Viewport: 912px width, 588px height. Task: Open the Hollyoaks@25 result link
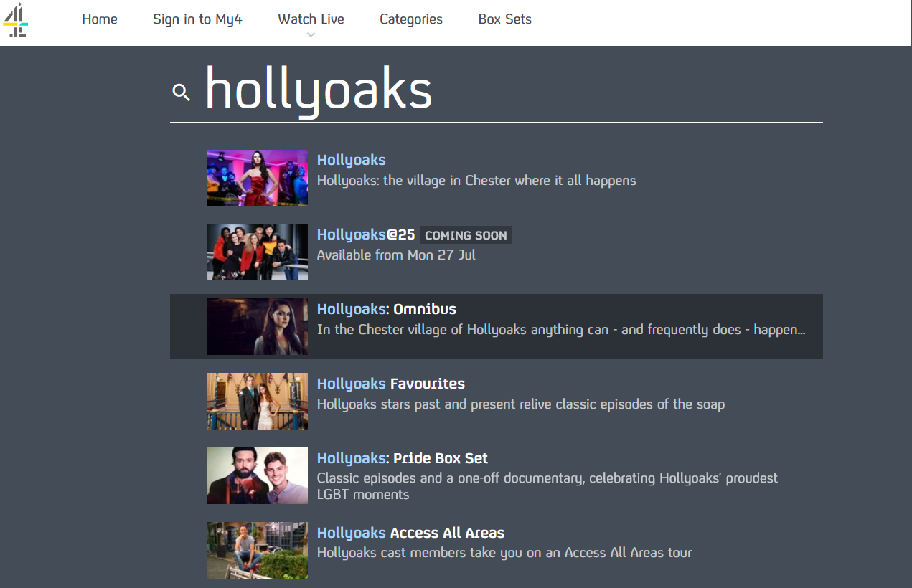pos(366,234)
